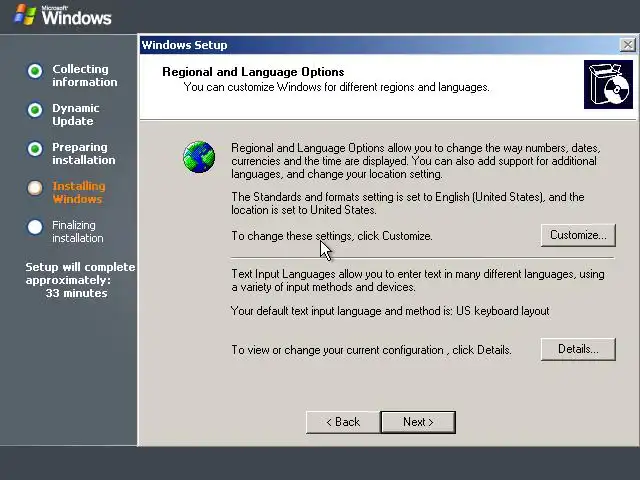Click the "Finalizing installation" label
This screenshot has height=480, width=640.
[x=78, y=231]
